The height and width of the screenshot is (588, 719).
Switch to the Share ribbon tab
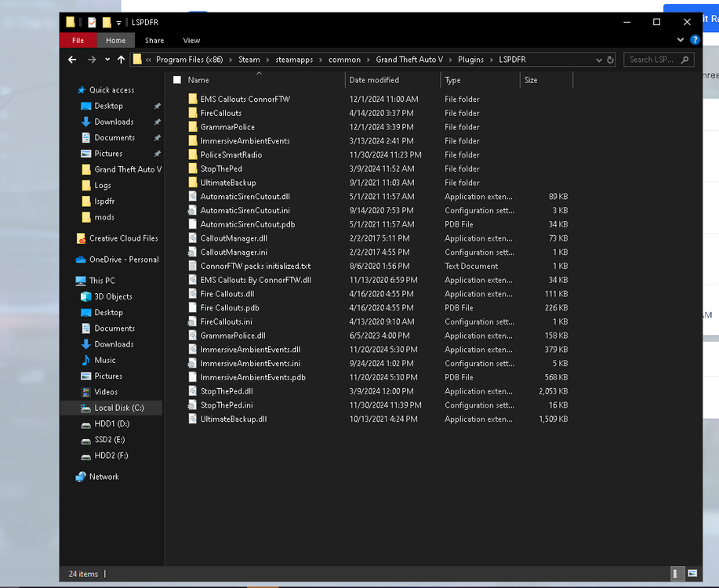[x=154, y=40]
